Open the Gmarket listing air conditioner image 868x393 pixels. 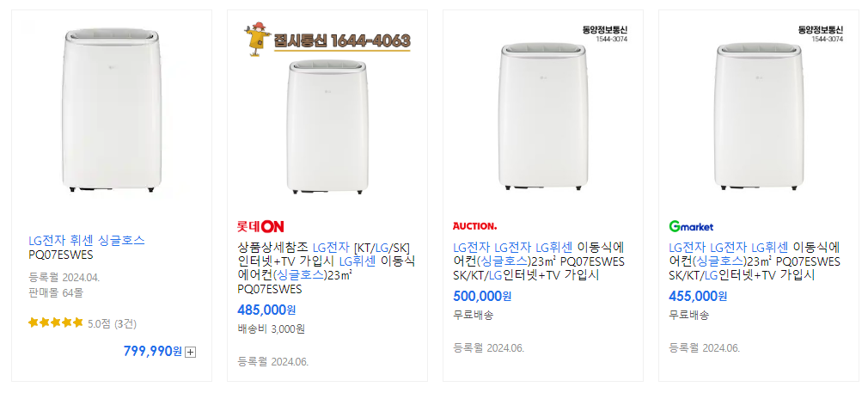coord(759,118)
